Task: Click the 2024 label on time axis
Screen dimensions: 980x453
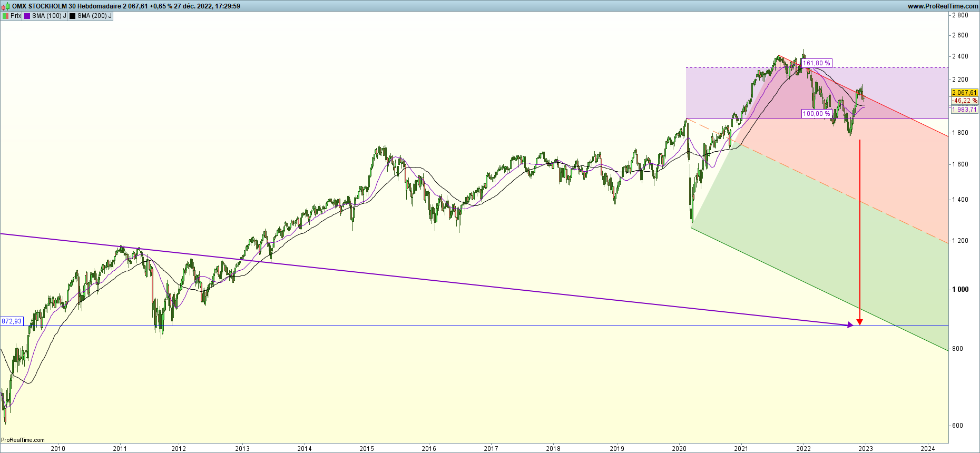Action: click(928, 449)
